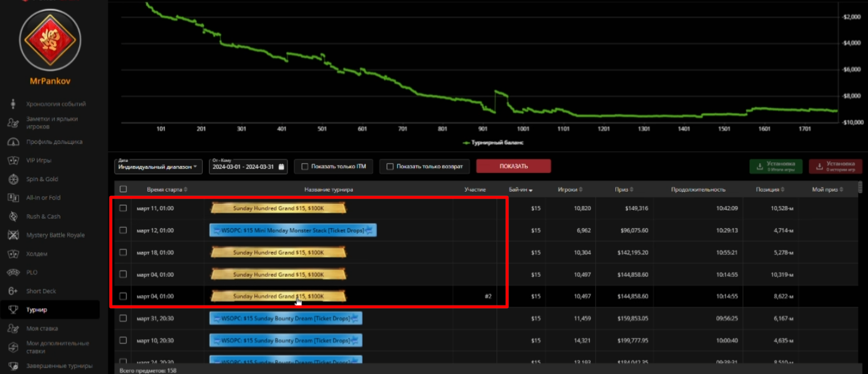868x374 pixels.
Task: Open the Индивидуальный диапазон date dropdown
Action: (x=159, y=166)
